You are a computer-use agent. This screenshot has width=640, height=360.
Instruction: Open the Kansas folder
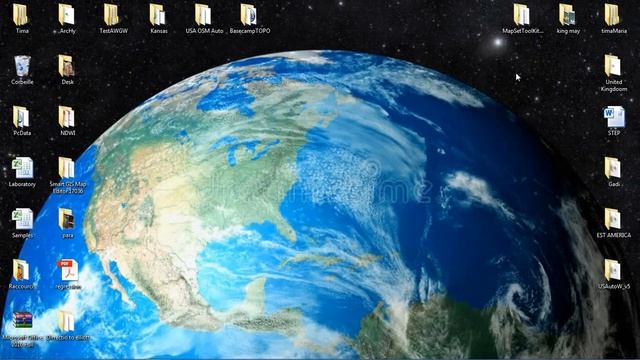[158, 15]
